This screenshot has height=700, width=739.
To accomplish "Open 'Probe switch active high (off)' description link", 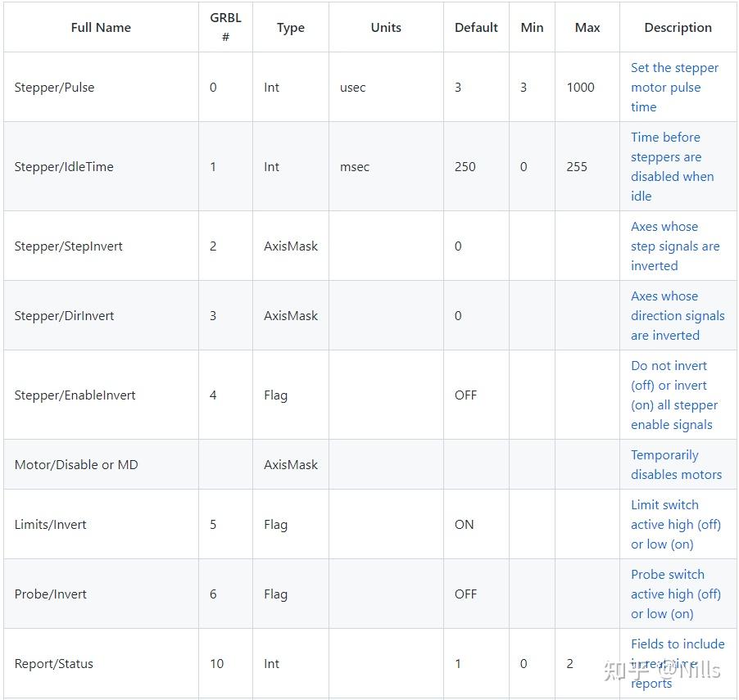I will pyautogui.click(x=675, y=594).
